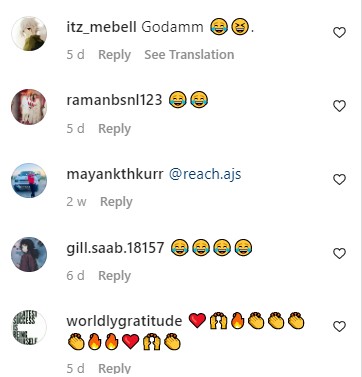This screenshot has height=377, width=362.
Task: Tap heart next to mayankthkurr's comment
Action: point(339,180)
